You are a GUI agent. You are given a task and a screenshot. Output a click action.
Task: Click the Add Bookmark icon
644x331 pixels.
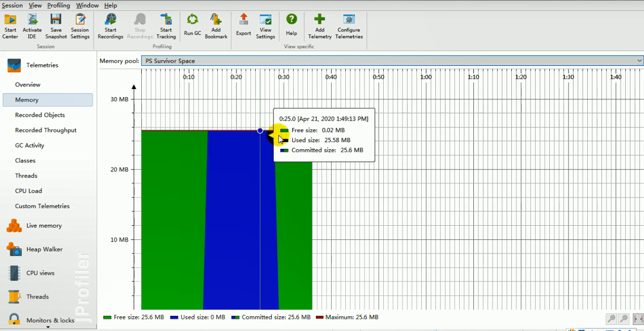coord(216,24)
